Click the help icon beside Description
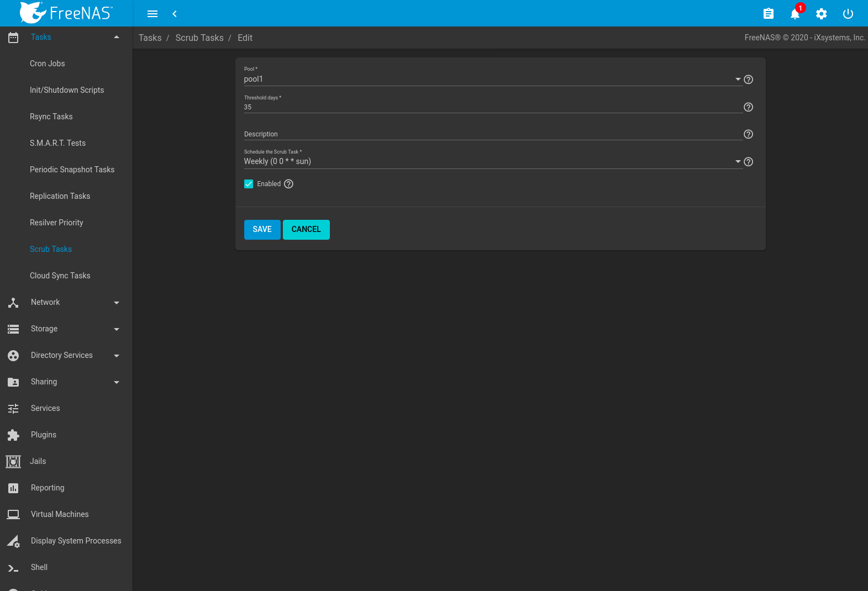 pyautogui.click(x=748, y=134)
